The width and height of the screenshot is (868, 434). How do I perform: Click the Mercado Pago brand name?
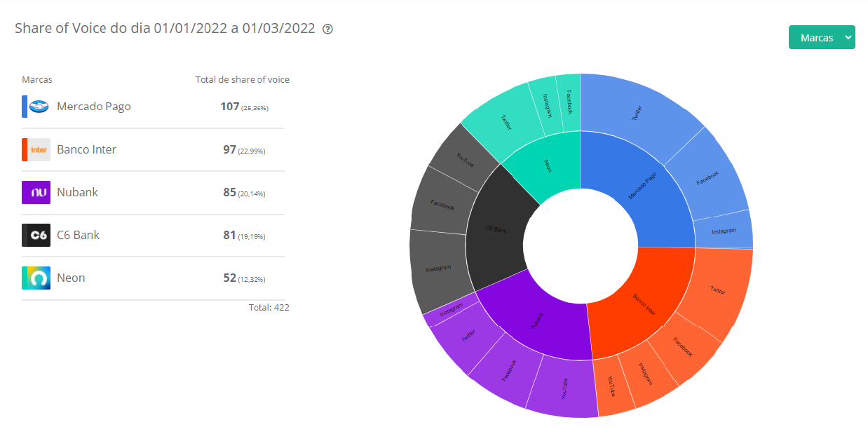coord(94,107)
